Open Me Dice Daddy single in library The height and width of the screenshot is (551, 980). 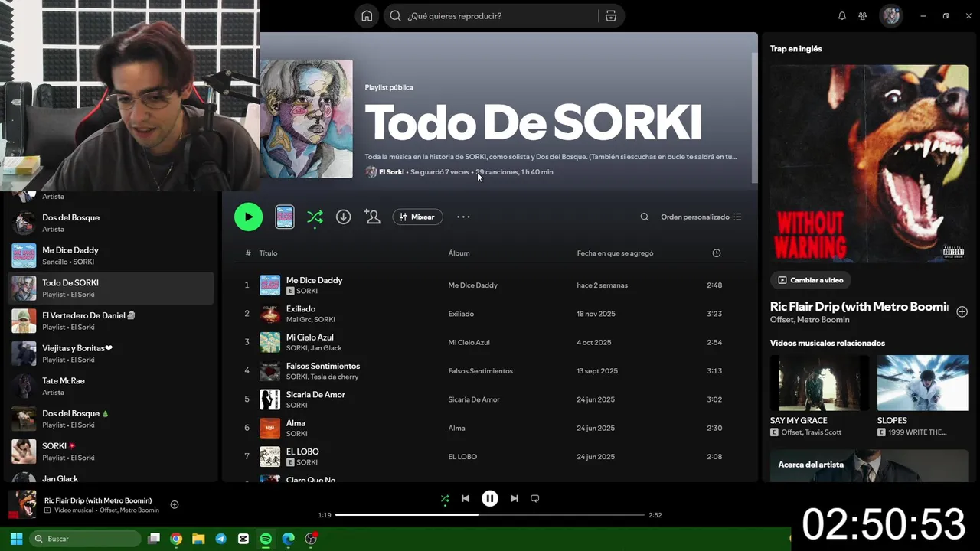(x=111, y=256)
